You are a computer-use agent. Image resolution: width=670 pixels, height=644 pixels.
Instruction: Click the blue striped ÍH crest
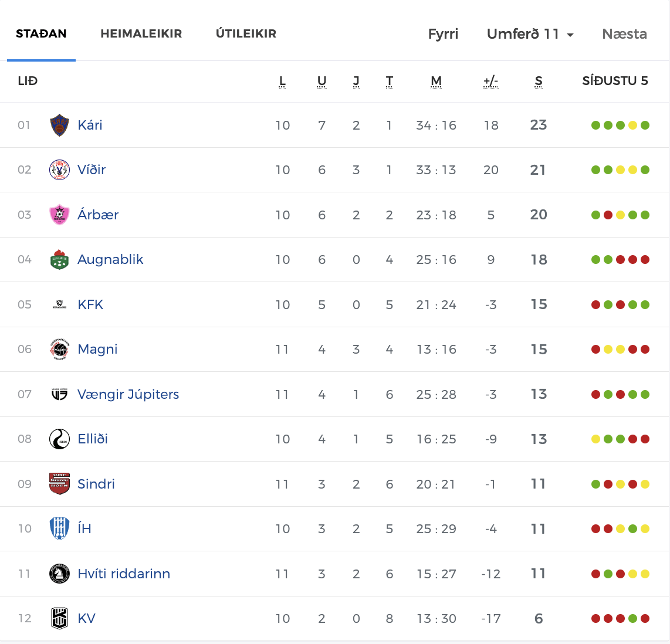point(59,529)
